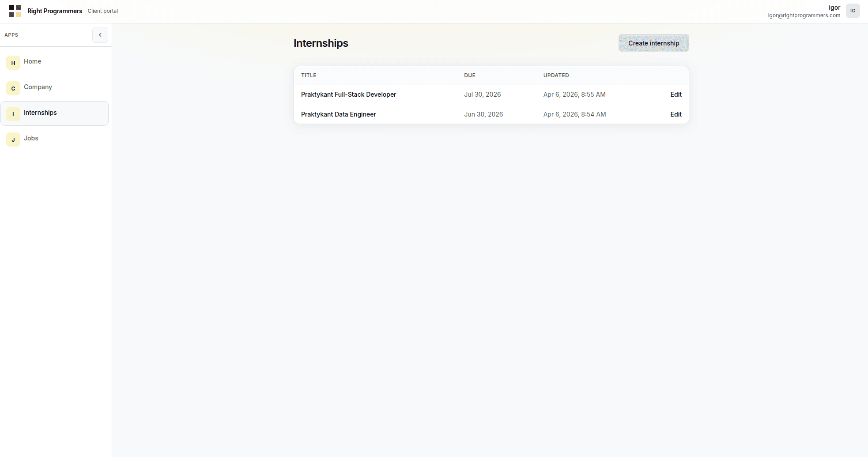The width and height of the screenshot is (868, 457).
Task: Click the Right Programmers logo icon
Action: coord(15,11)
